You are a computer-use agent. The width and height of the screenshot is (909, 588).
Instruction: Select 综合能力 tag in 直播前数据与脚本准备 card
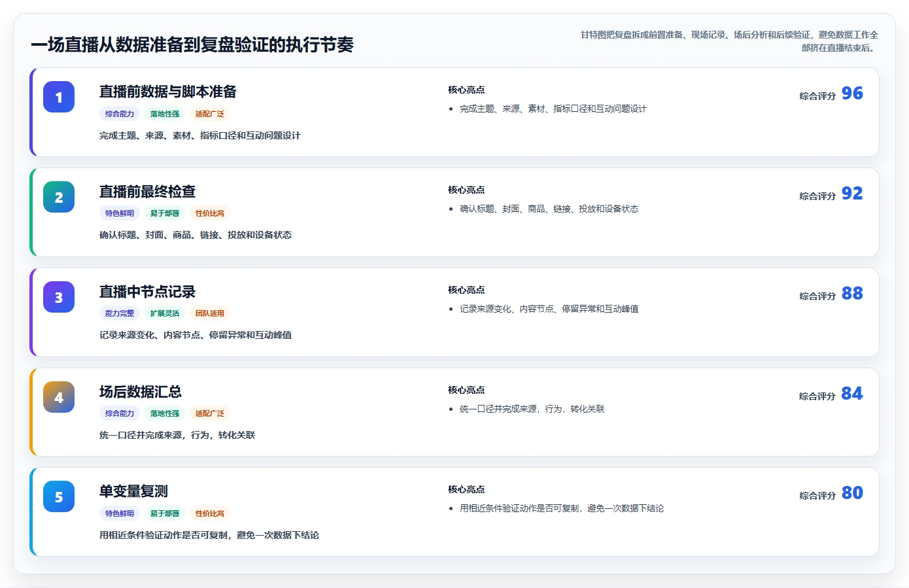pos(120,114)
